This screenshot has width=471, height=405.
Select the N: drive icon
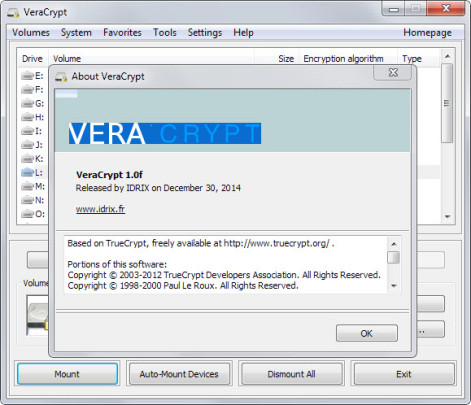[x=27, y=200]
